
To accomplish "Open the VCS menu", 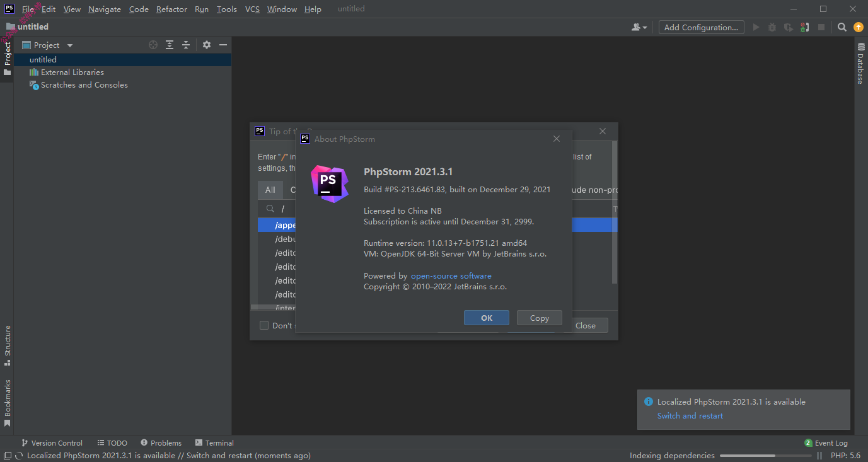I will click(x=252, y=9).
